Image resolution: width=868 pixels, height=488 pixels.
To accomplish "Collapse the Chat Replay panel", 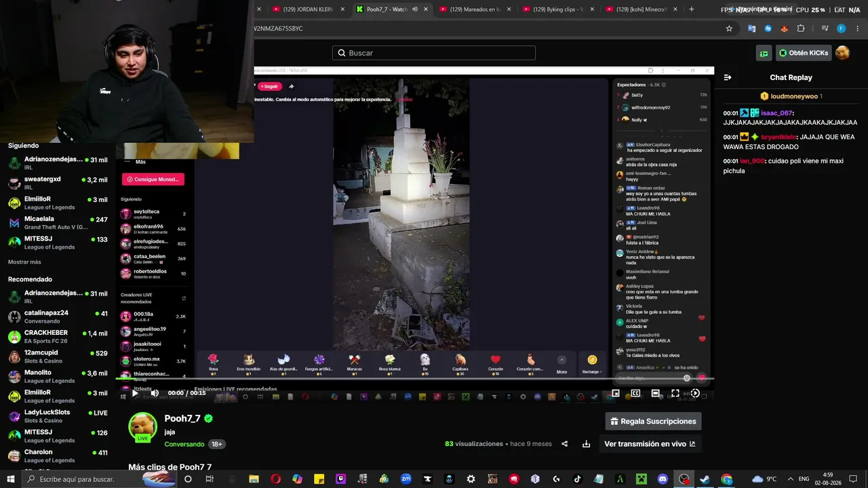I will point(728,77).
